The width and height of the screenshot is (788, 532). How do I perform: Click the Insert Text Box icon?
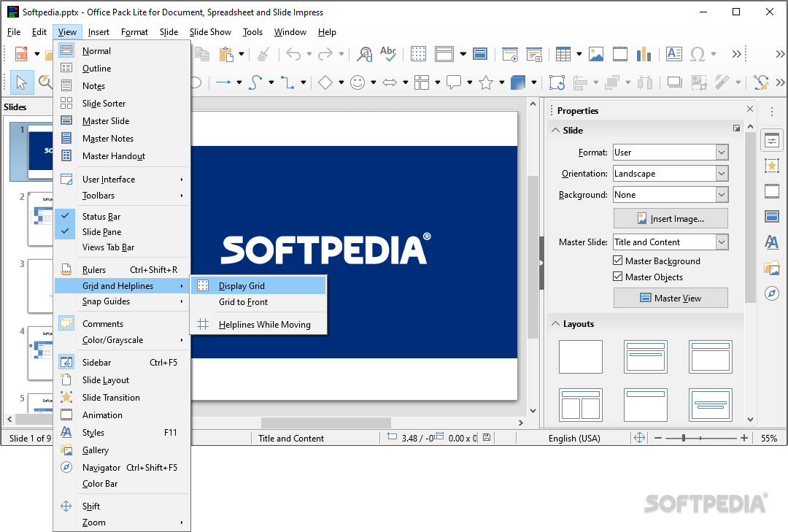674,54
